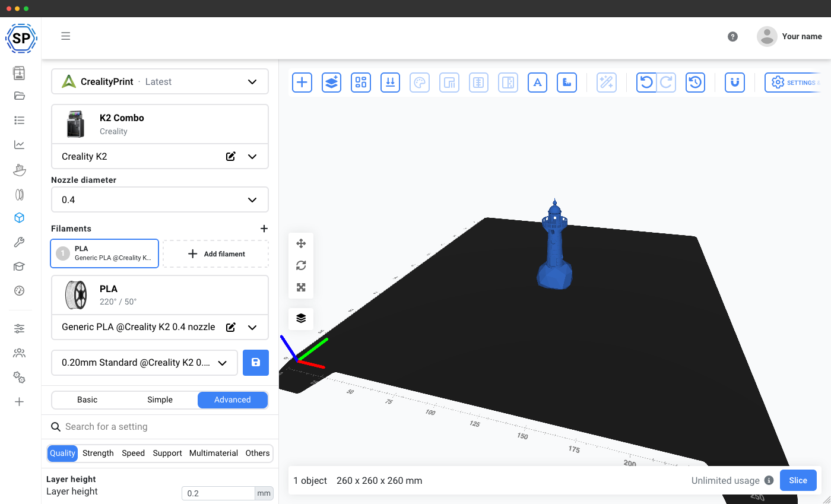Open the folder files sidebar icon
The image size is (831, 504).
[20, 96]
